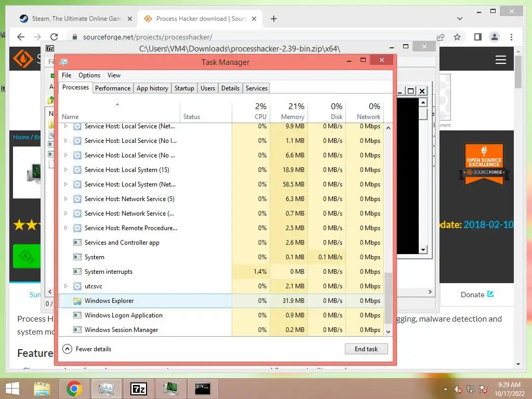Open the Chrome profile avatar
Viewport: 532px width, 399px height.
[x=495, y=37]
